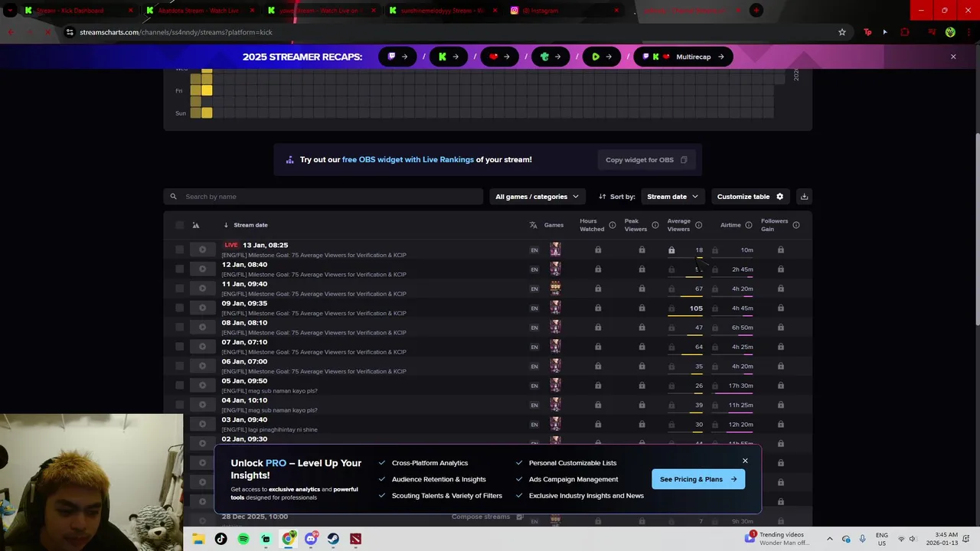Open the YouTube heart-logo recap pill
The height and width of the screenshot is (551, 980).
499,57
